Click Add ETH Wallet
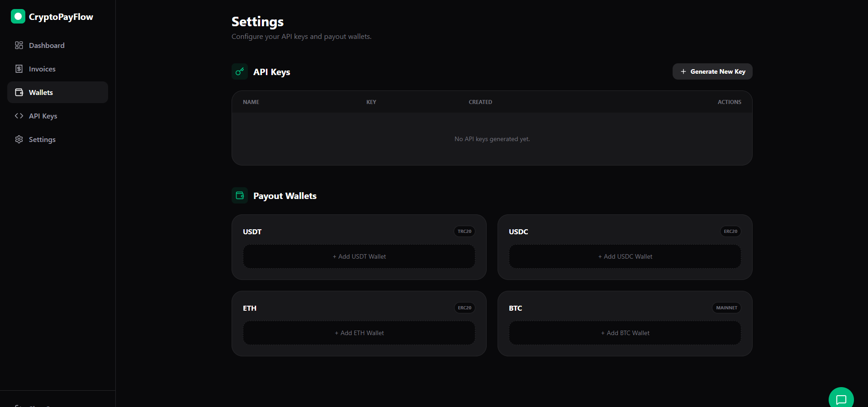The image size is (868, 407). pos(359,333)
